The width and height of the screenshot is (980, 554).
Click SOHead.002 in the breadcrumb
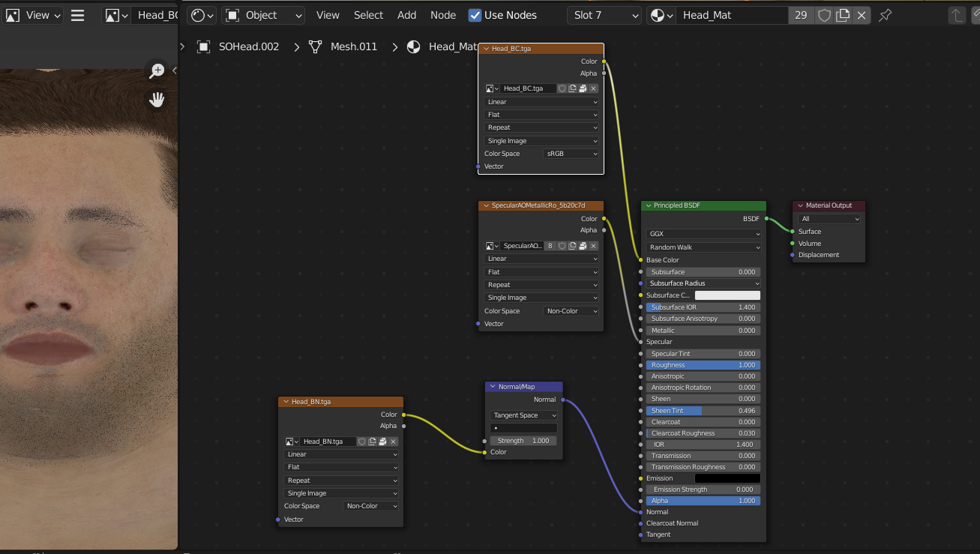click(249, 46)
